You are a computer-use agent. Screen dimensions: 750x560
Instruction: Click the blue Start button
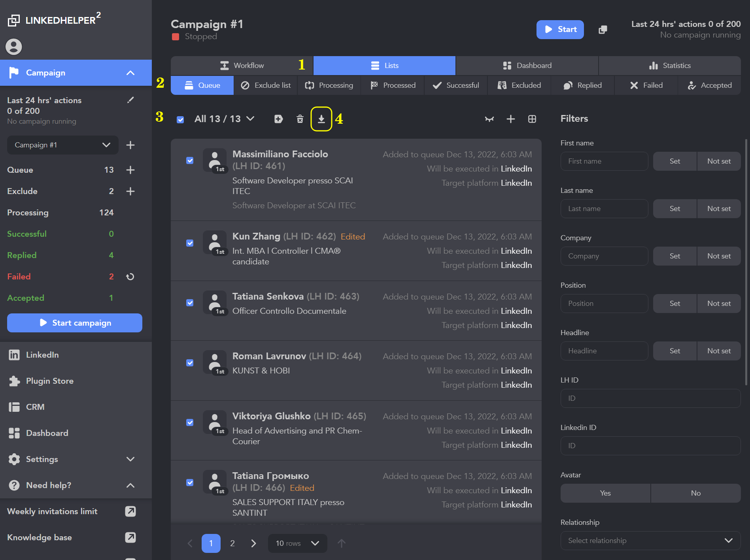(560, 30)
